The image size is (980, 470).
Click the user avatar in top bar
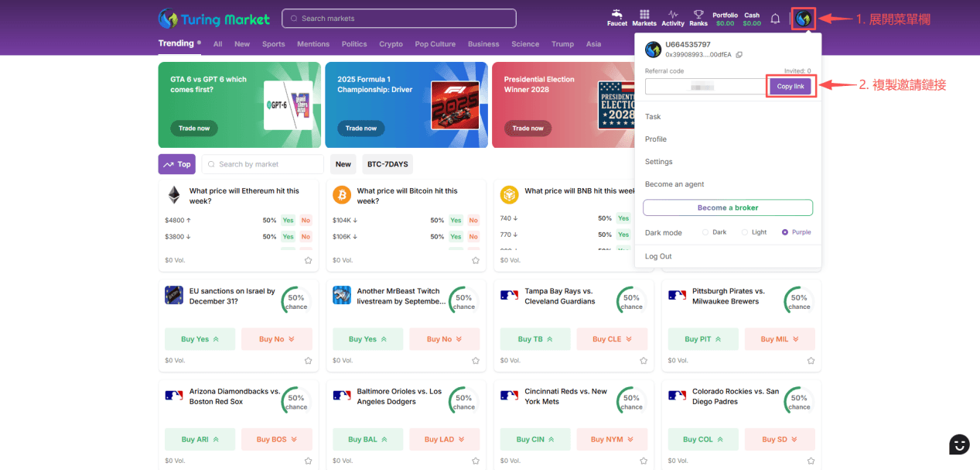(804, 19)
